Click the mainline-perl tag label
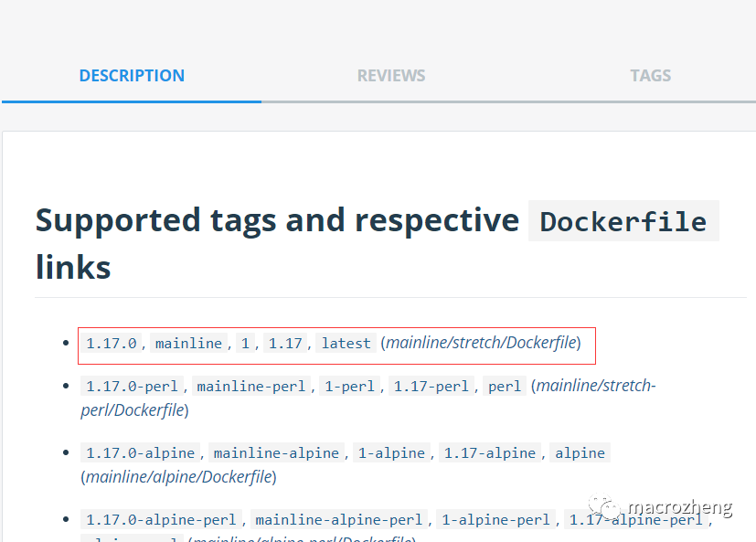Viewport: 756px width, 542px height. pyautogui.click(x=251, y=387)
